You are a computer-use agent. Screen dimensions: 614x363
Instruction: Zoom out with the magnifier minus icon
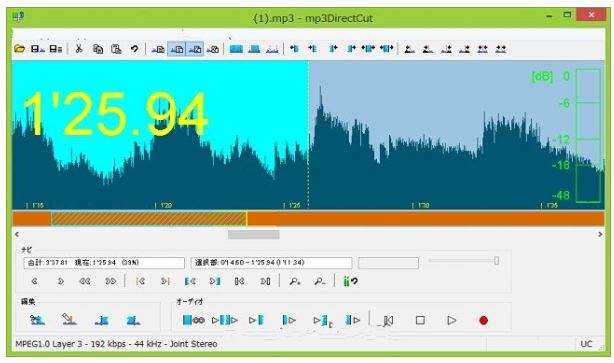pyautogui.click(x=320, y=281)
